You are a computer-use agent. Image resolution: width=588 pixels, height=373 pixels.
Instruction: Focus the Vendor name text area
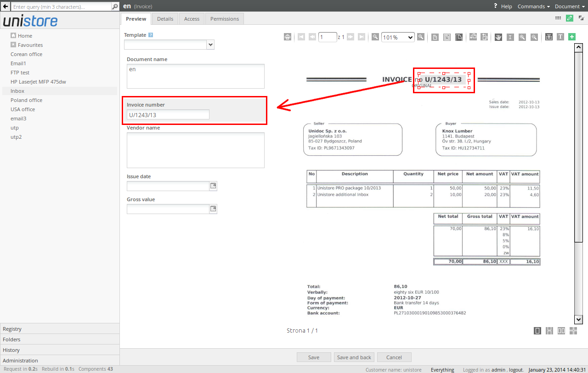[x=196, y=150]
